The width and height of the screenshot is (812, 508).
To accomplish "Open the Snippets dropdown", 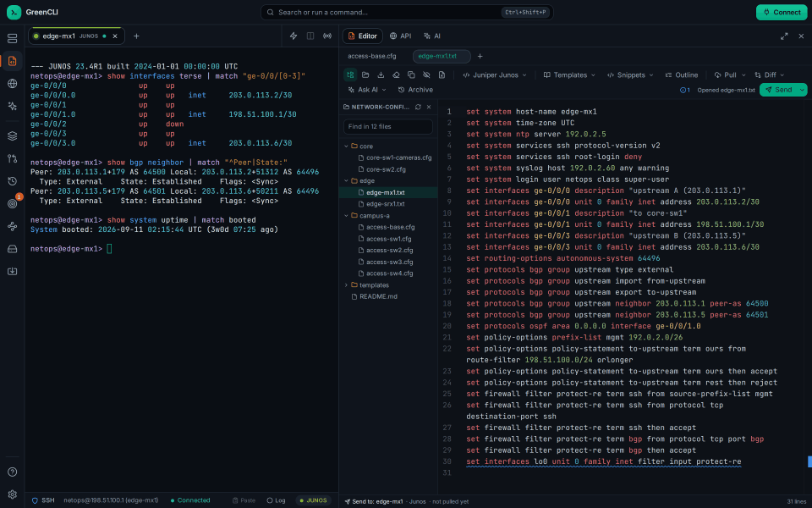I will point(630,75).
